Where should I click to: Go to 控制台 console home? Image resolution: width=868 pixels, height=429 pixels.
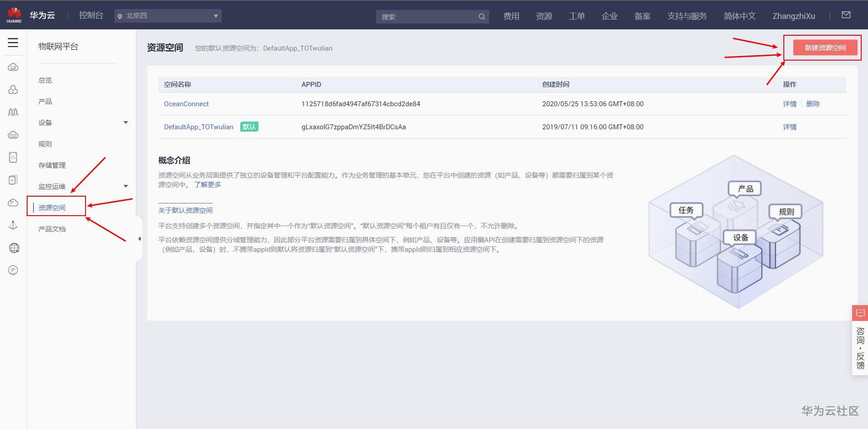coord(91,15)
